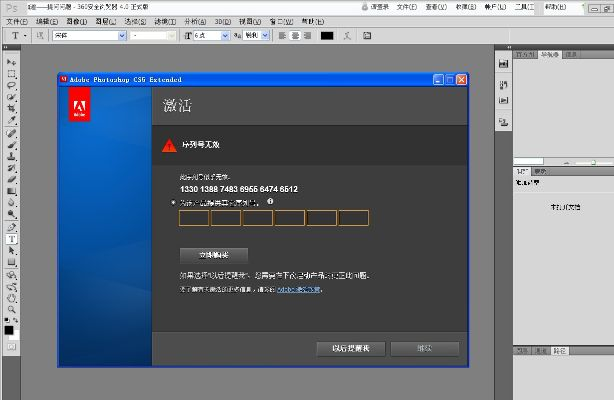This screenshot has height=400, width=614.
Task: Select the Lasso tool
Action: pos(11,86)
